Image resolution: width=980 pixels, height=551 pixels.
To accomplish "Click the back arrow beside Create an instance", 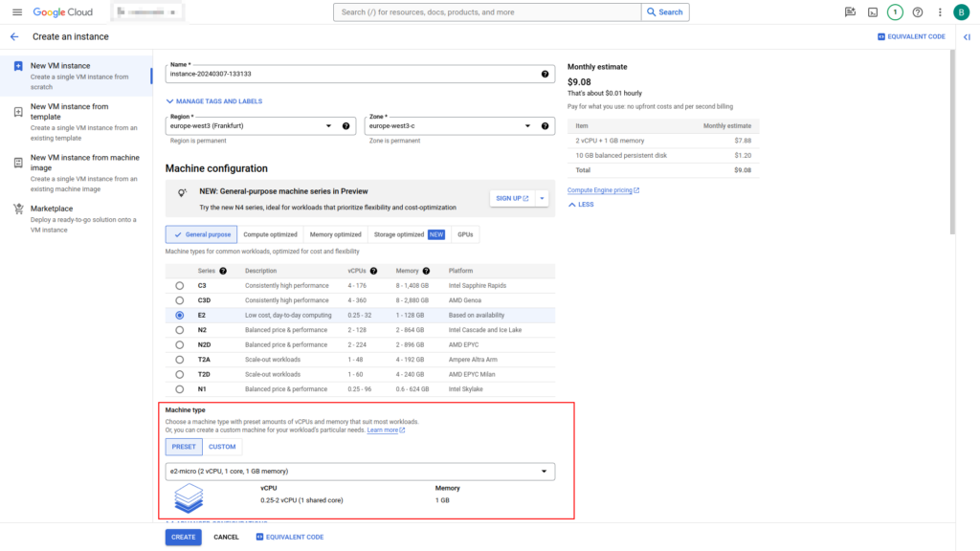I will point(14,36).
